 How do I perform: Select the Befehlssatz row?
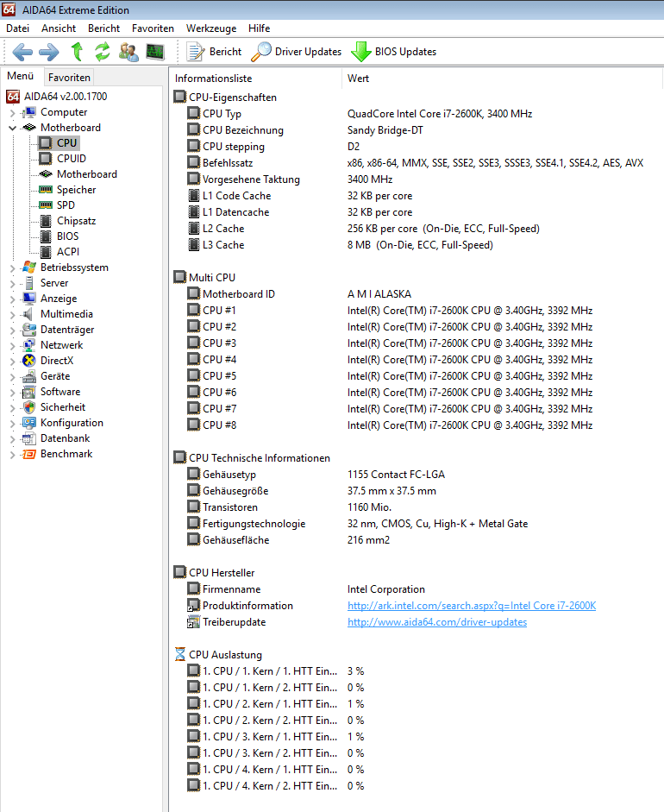tap(417, 162)
